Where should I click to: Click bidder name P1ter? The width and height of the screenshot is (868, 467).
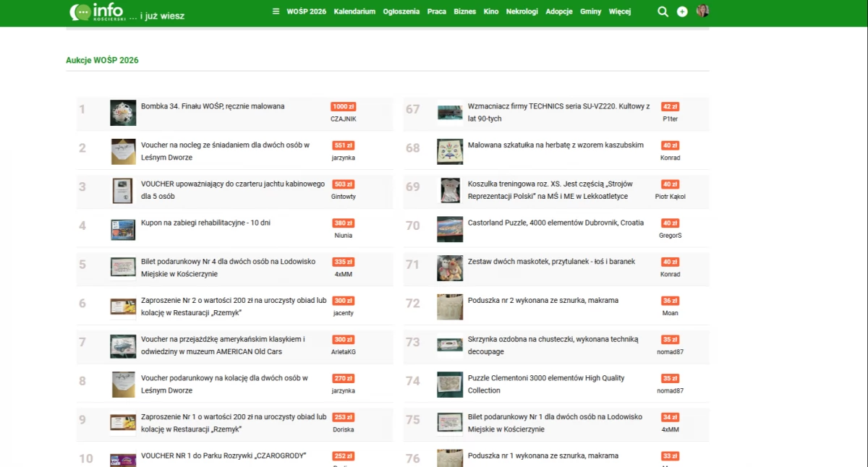pyautogui.click(x=671, y=119)
